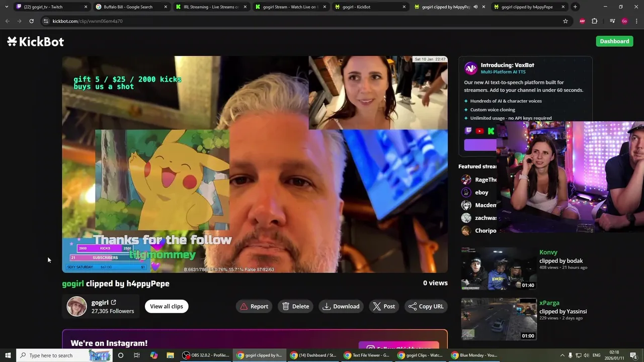Switch to the gogirl Stream Kick tab
Image resolution: width=644 pixels, height=362 pixels.
291,7
